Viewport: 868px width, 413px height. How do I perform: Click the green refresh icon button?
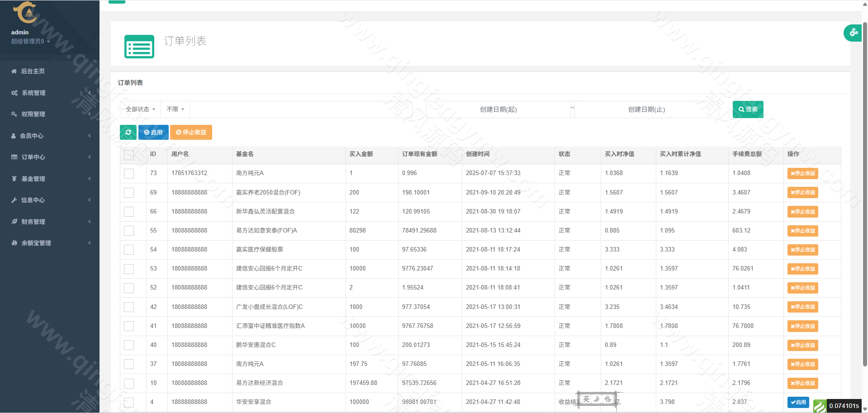128,133
